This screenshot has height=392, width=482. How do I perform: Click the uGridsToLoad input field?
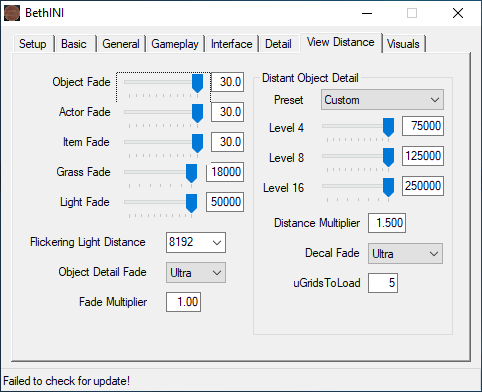pos(383,283)
